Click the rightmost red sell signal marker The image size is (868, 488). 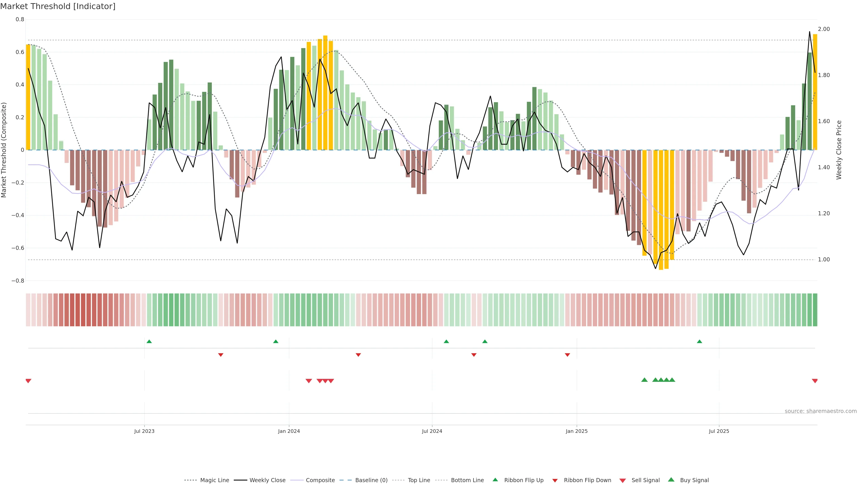tap(814, 381)
